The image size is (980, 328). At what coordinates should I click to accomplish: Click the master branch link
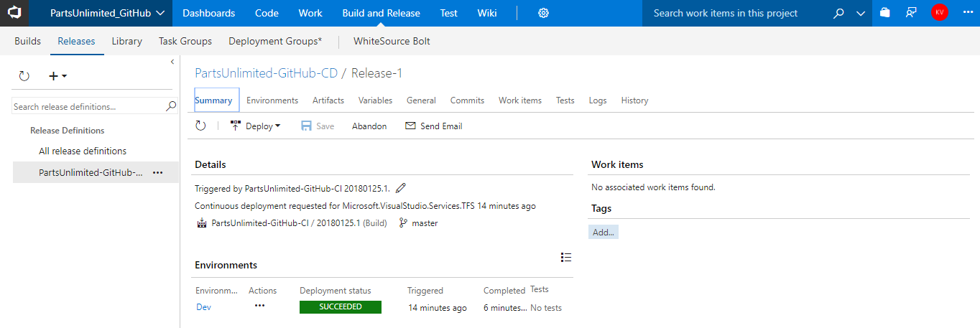coord(425,223)
